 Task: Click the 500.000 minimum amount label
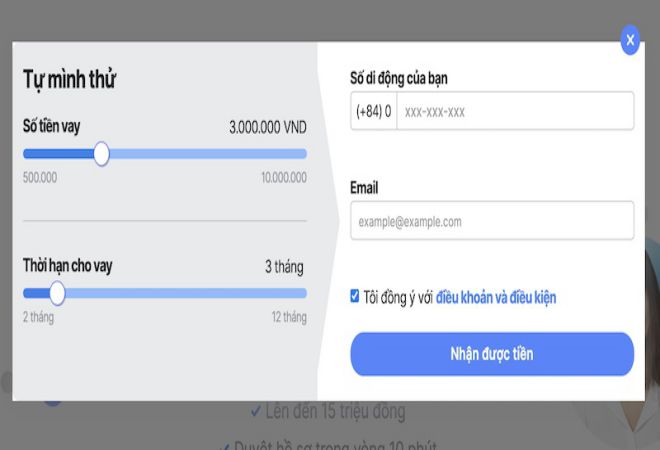click(40, 177)
